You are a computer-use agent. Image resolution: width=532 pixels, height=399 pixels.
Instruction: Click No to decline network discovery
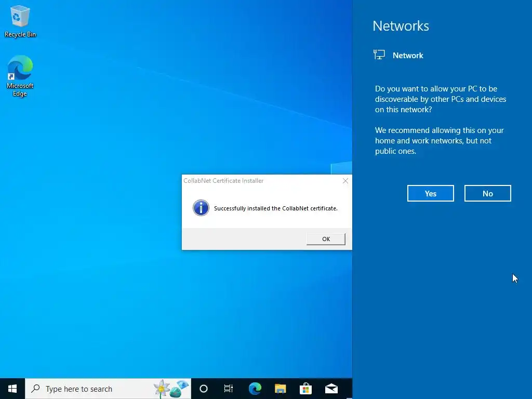[x=487, y=193]
